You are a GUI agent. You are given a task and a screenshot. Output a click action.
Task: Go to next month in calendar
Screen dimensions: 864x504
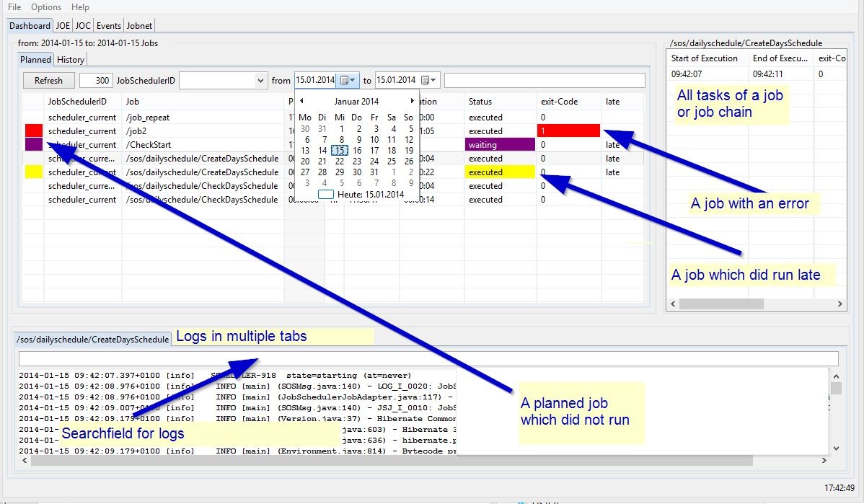pyautogui.click(x=412, y=101)
